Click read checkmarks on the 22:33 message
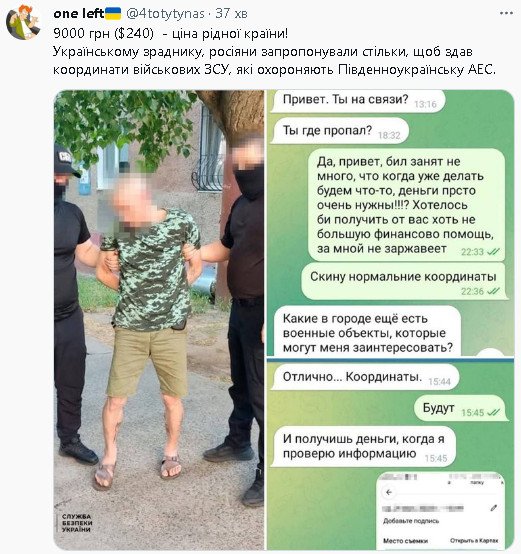521x554 pixels. pos(493,252)
